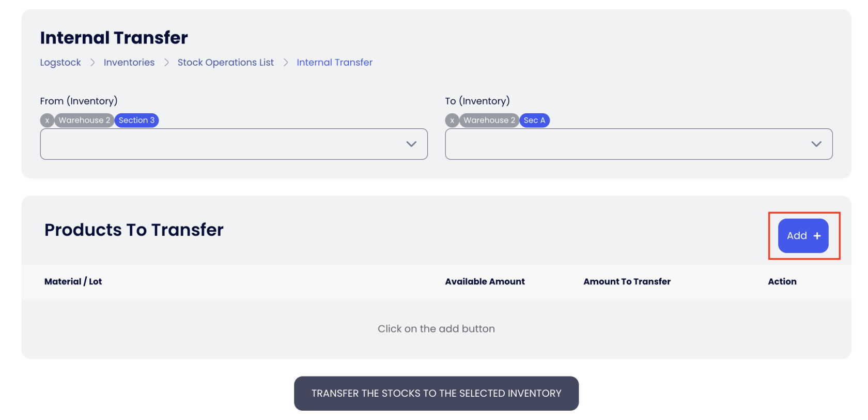This screenshot has width=868, height=420.
Task: Remove the To inventory selection via x
Action: [452, 121]
